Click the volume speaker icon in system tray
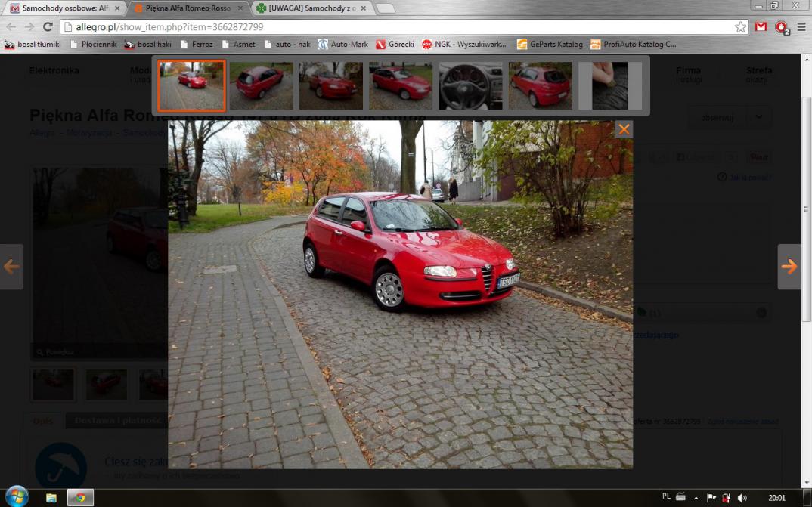 [x=742, y=497]
